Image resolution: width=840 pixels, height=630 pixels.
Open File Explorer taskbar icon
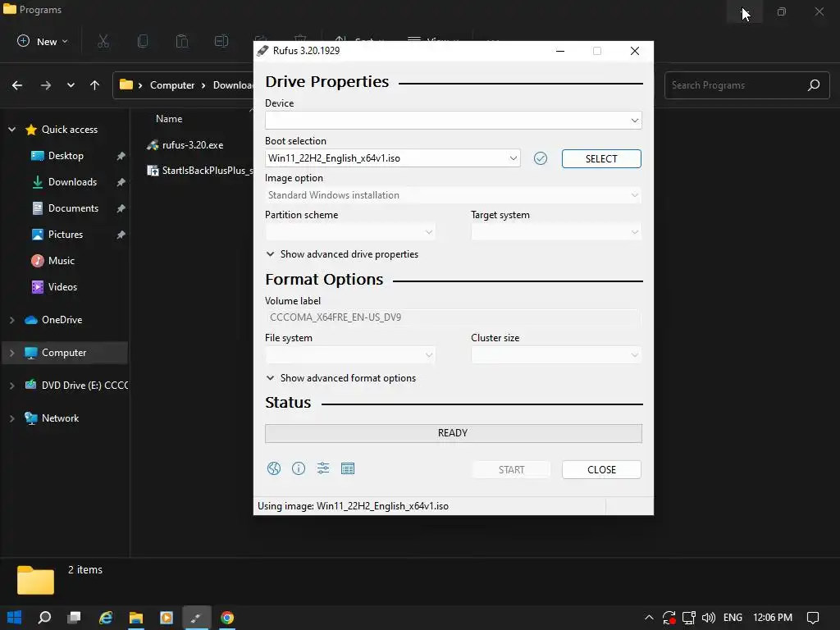(136, 618)
